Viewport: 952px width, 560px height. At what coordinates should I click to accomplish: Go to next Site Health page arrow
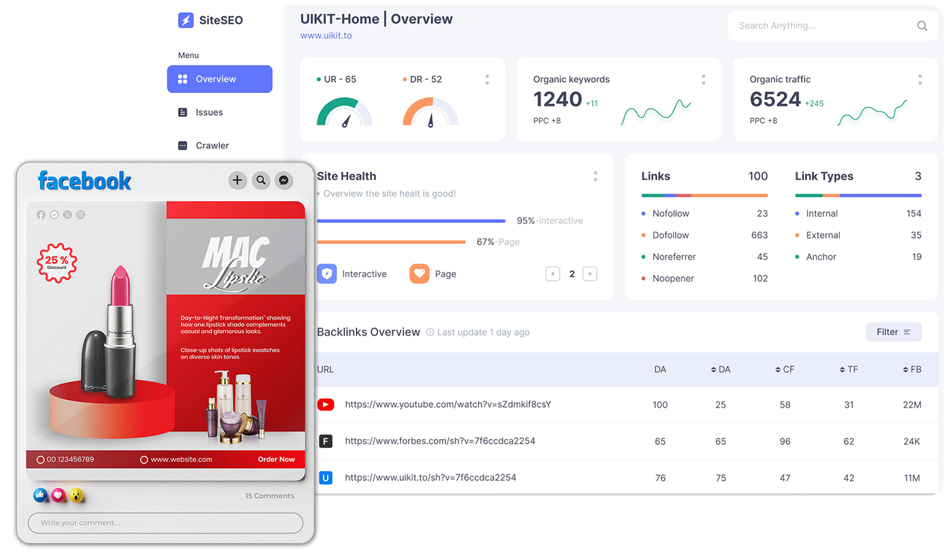click(590, 274)
